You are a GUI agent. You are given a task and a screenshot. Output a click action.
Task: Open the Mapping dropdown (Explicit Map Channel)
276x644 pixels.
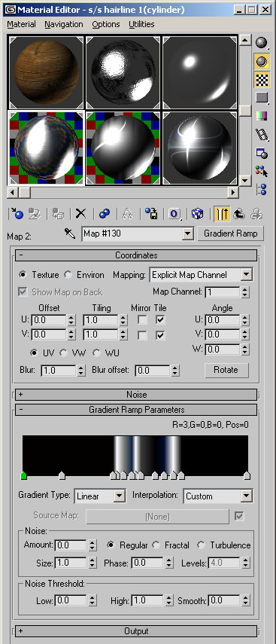202,275
